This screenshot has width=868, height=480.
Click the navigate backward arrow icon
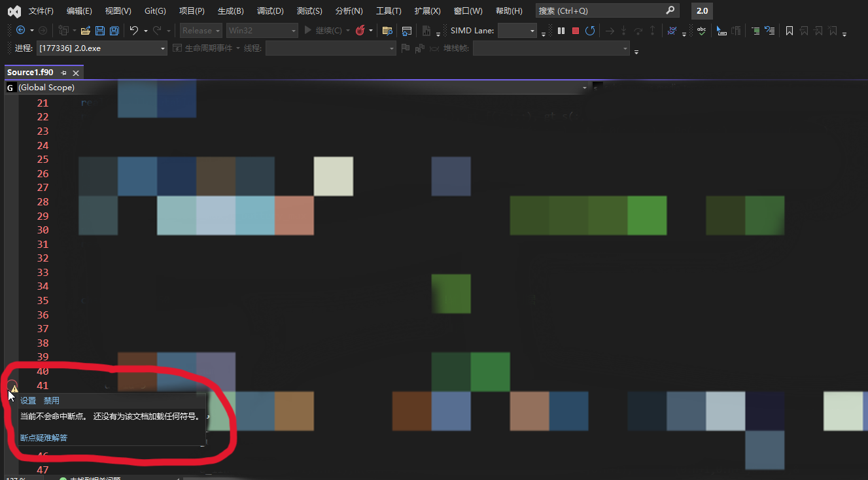click(20, 30)
